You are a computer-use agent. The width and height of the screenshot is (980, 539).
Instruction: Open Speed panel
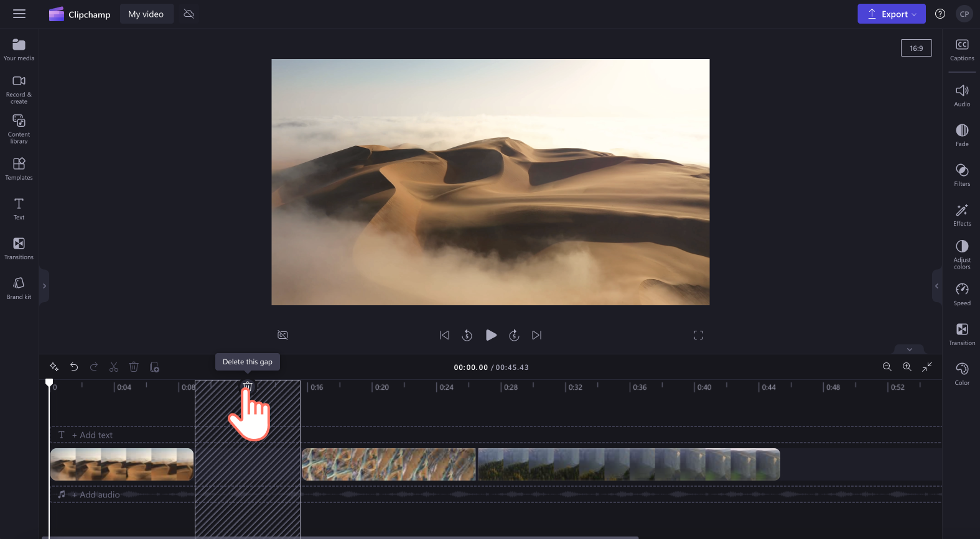[962, 295]
